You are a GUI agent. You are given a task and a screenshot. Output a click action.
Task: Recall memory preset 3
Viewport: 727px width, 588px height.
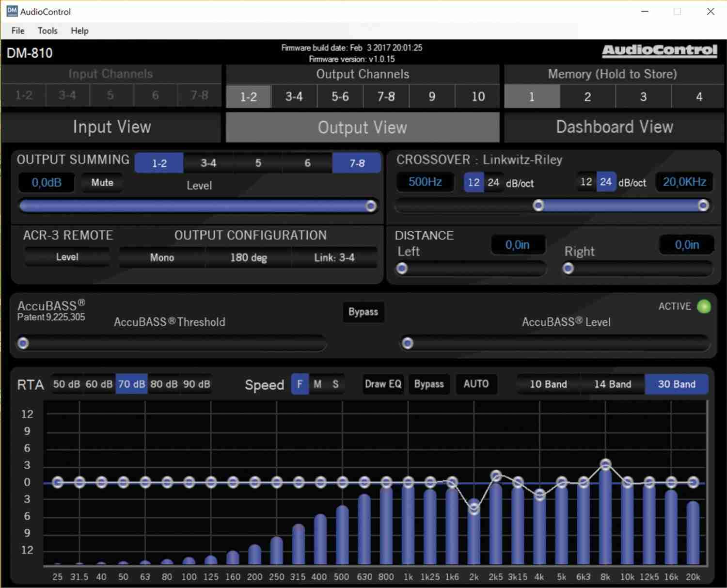[x=643, y=96]
